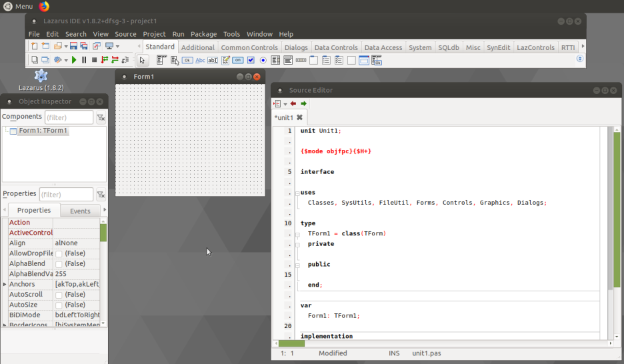Image resolution: width=624 pixels, height=364 pixels.
Task: Pick the TButton 'Ok' component icon
Action: pos(187,61)
